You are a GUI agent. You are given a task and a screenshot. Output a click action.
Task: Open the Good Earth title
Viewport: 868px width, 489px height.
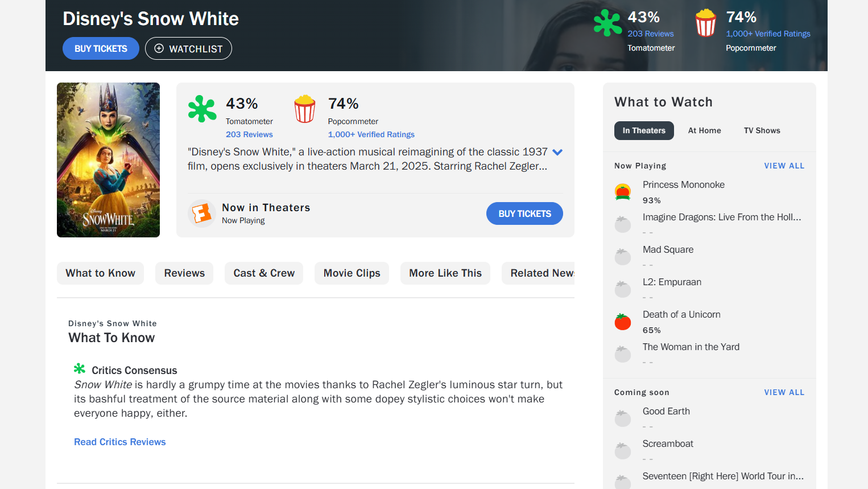[x=666, y=411]
